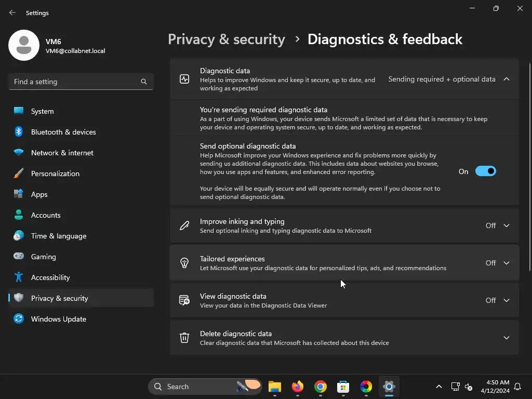Expand Improve inking and typing chevron

pyautogui.click(x=507, y=225)
